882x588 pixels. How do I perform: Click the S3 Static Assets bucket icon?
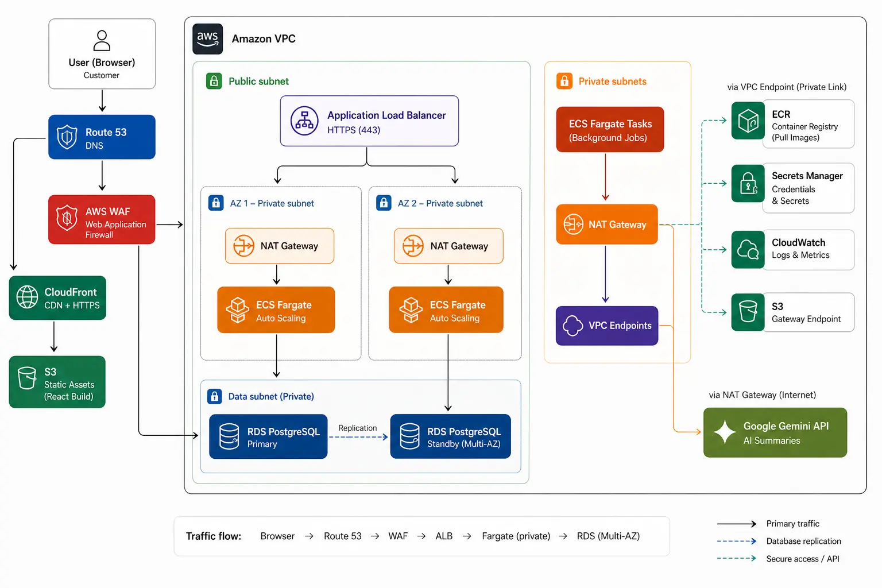pyautogui.click(x=27, y=378)
